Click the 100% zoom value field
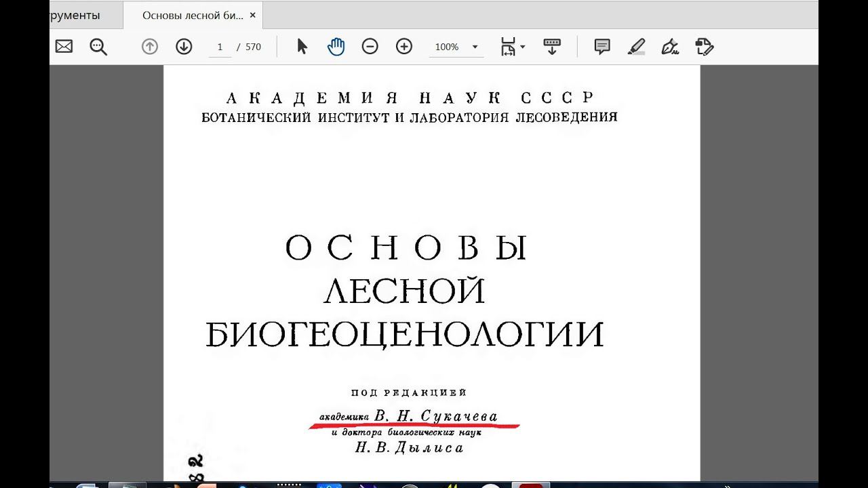The width and height of the screenshot is (868, 488). [447, 47]
